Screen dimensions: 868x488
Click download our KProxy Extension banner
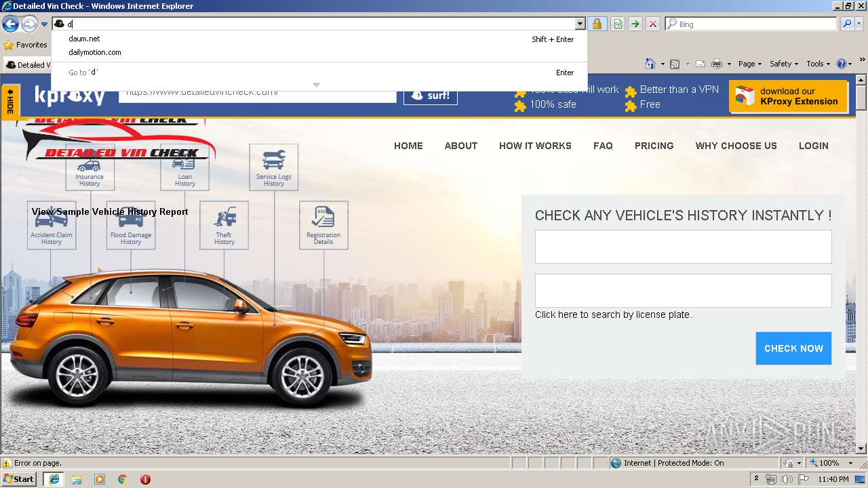tap(788, 96)
